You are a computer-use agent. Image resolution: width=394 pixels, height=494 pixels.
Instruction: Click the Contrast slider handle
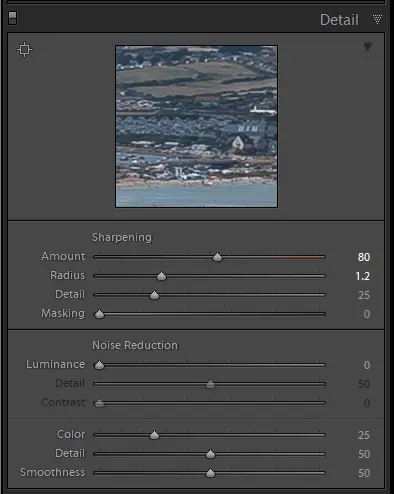click(x=99, y=403)
